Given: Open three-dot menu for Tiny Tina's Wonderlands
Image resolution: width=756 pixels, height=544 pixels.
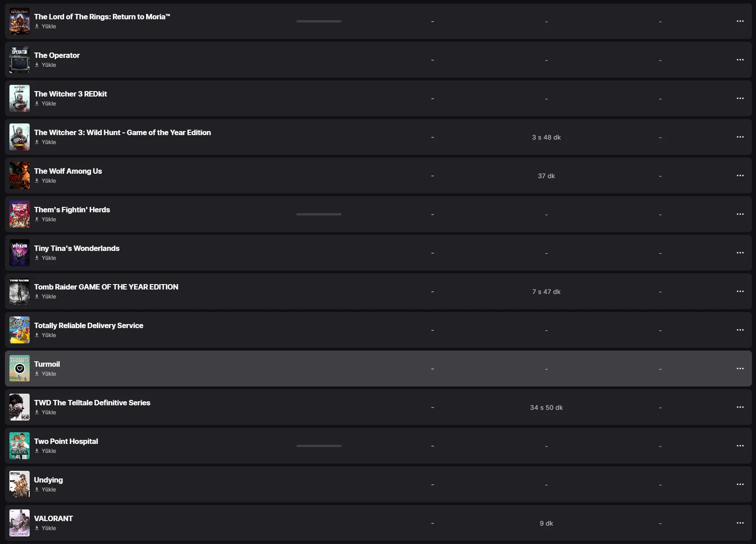Looking at the screenshot, I should (x=740, y=253).
